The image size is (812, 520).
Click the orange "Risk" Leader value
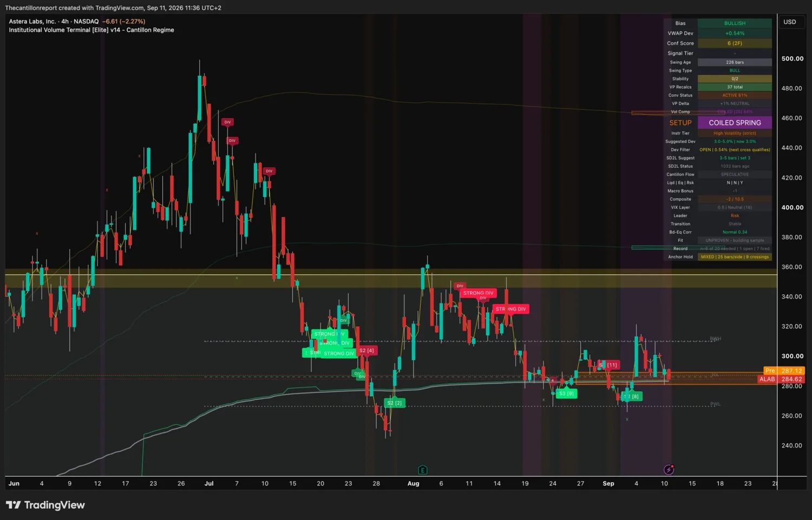point(735,216)
